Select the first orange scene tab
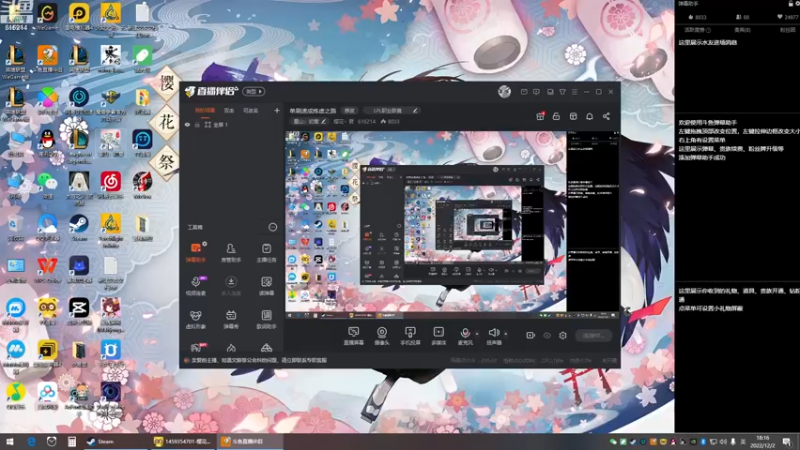The image size is (800, 450). 205,110
